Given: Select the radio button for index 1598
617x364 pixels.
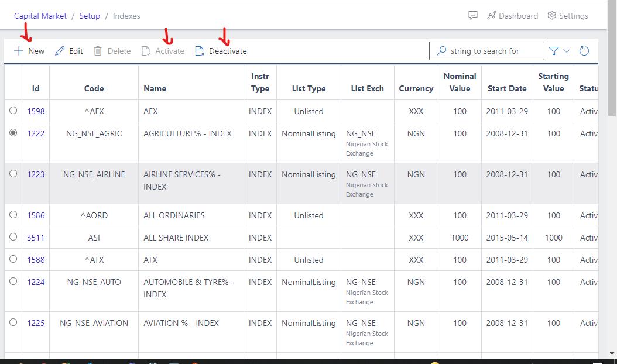Looking at the screenshot, I should click(13, 111).
